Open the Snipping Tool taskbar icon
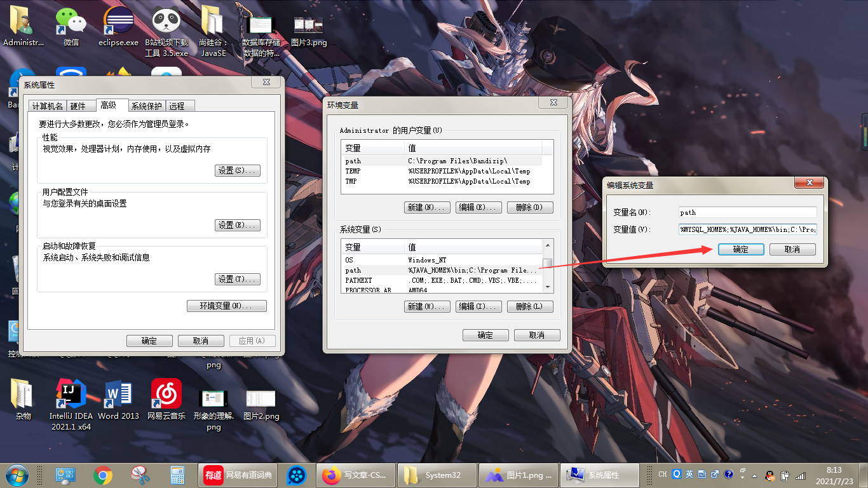 point(140,475)
